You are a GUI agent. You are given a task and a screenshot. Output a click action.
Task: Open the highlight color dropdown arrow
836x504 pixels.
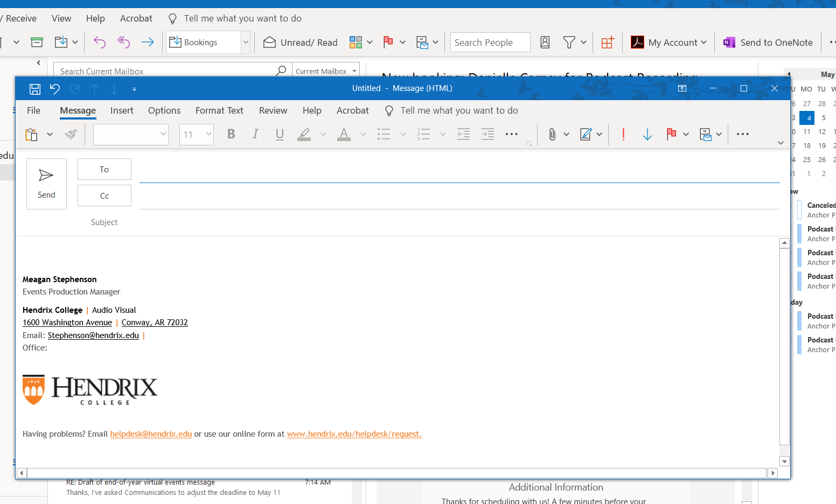point(323,135)
